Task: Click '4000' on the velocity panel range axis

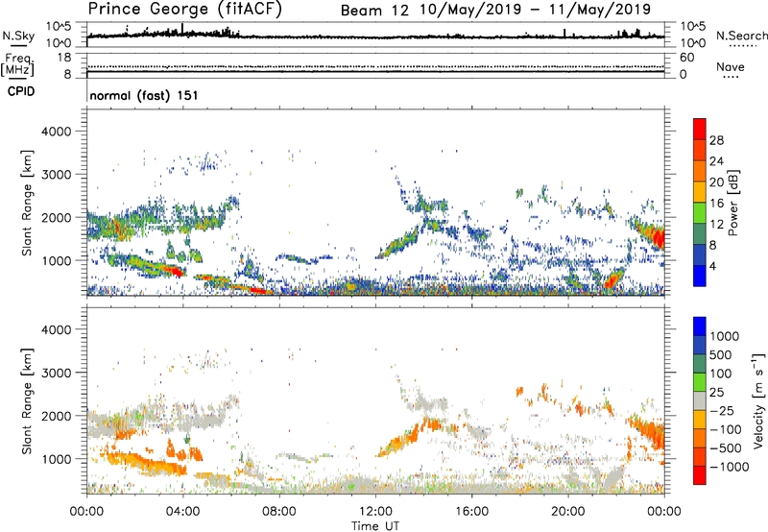Action: 57,329
